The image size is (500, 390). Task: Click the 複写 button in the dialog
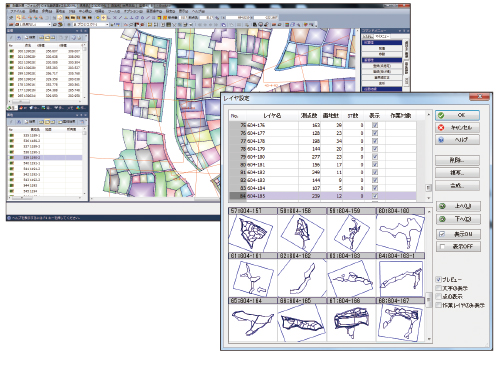(457, 173)
